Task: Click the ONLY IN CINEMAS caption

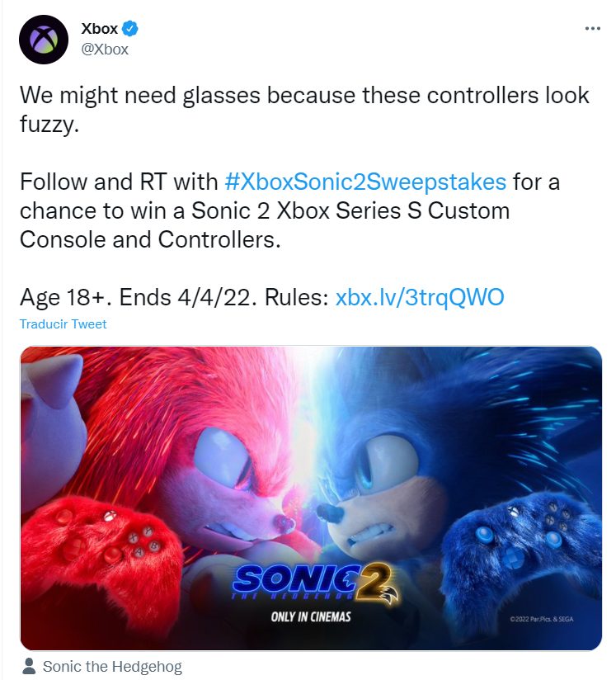Action: [x=310, y=616]
